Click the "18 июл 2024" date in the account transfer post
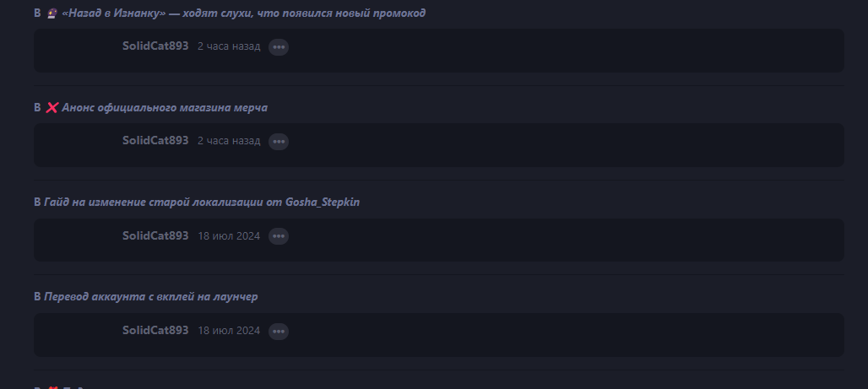 click(229, 331)
